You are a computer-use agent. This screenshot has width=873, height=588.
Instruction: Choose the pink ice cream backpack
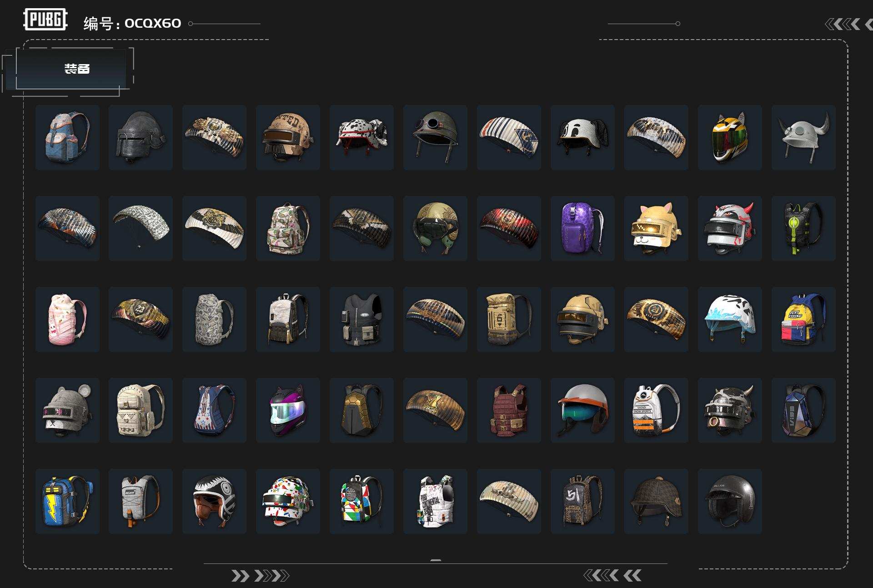tap(67, 319)
